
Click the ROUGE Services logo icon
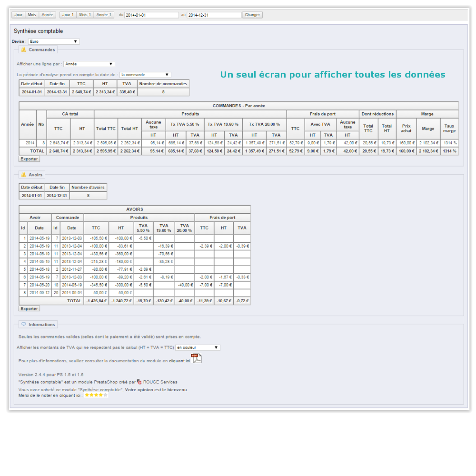tap(139, 382)
